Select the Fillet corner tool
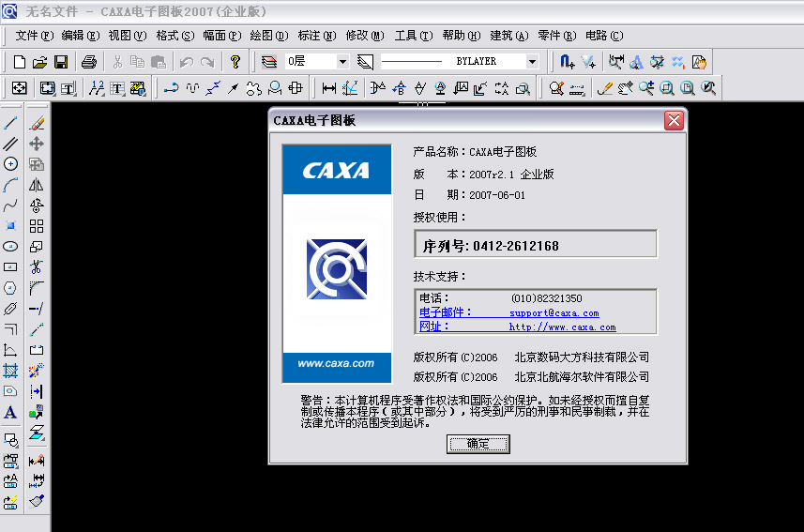The width and height of the screenshot is (804, 532). pyautogui.click(x=37, y=288)
